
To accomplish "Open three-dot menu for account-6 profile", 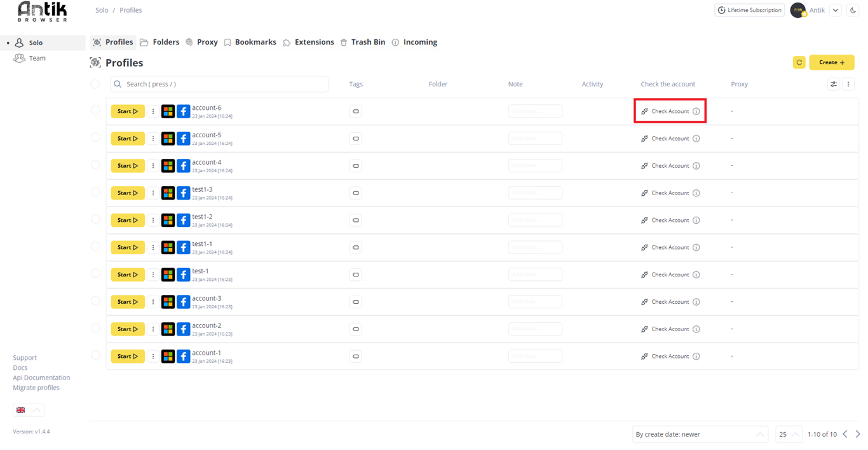I will tap(153, 111).
